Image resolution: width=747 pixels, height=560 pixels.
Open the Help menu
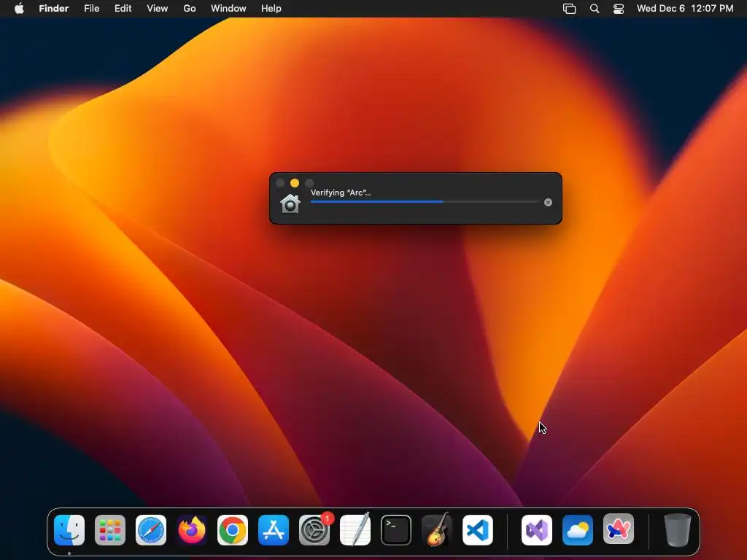[271, 9]
